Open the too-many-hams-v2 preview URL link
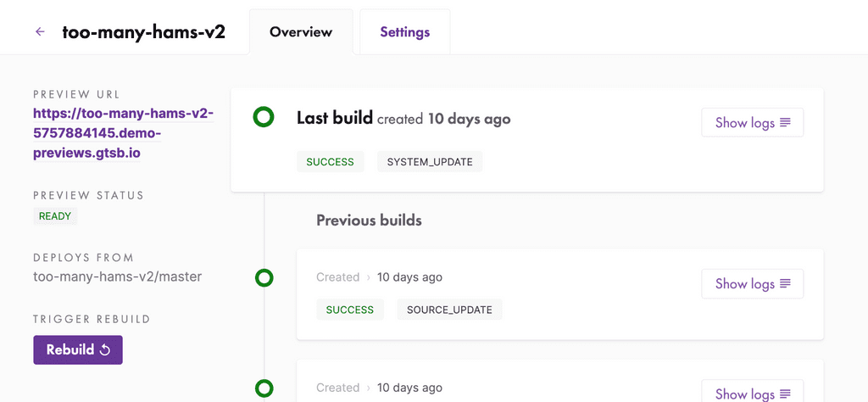The height and width of the screenshot is (402, 868). click(123, 133)
